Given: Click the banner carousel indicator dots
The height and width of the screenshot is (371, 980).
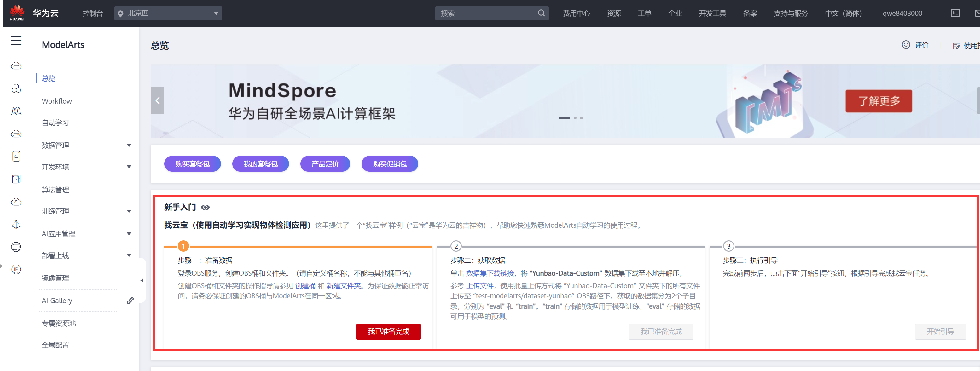Looking at the screenshot, I should pos(570,118).
